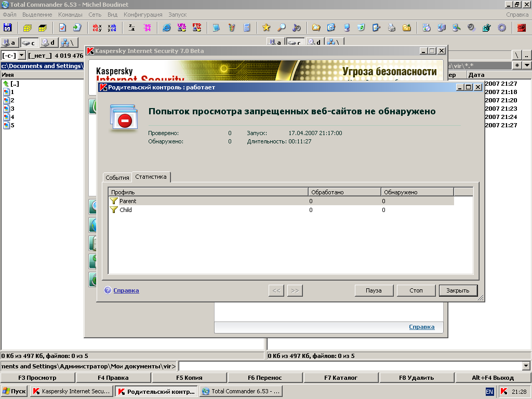Click the magnifying glass search icon
Image resolution: width=532 pixels, height=399 pixels.
pyautogui.click(x=282, y=28)
